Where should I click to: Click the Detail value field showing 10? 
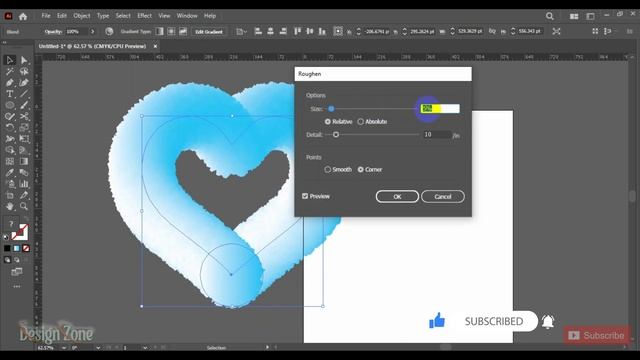436,135
